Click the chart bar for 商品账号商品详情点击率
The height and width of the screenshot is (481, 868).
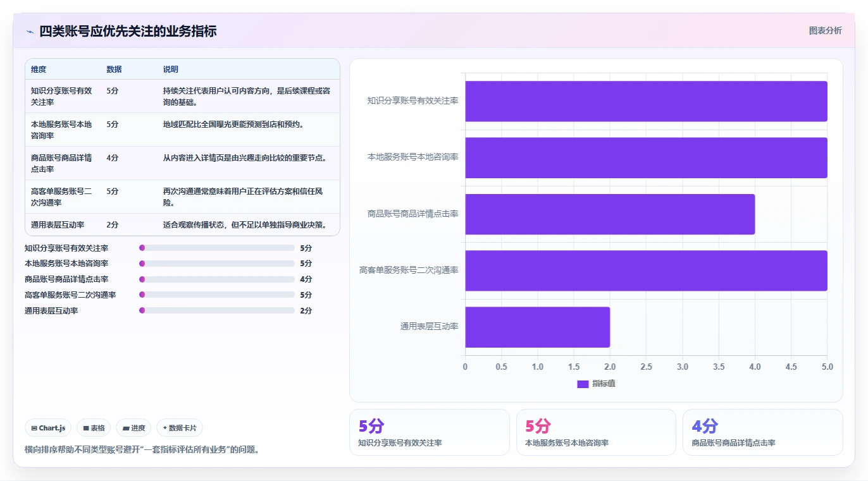coord(610,214)
